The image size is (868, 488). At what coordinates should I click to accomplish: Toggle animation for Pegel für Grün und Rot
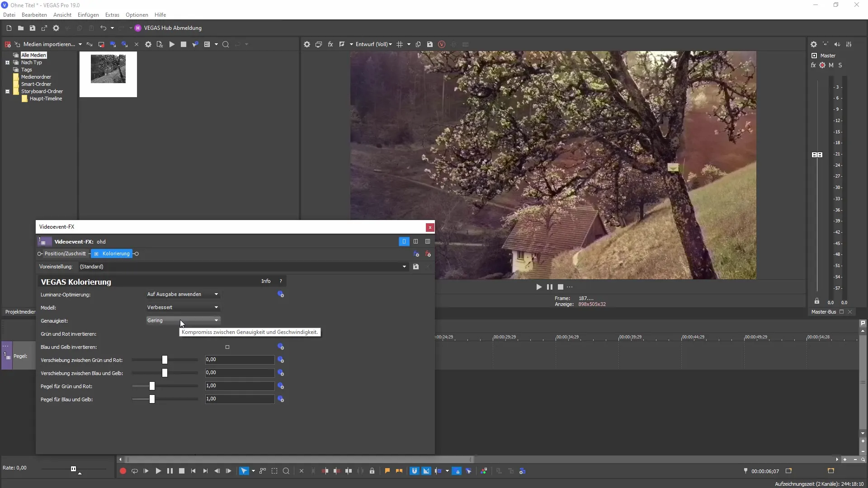[281, 386]
